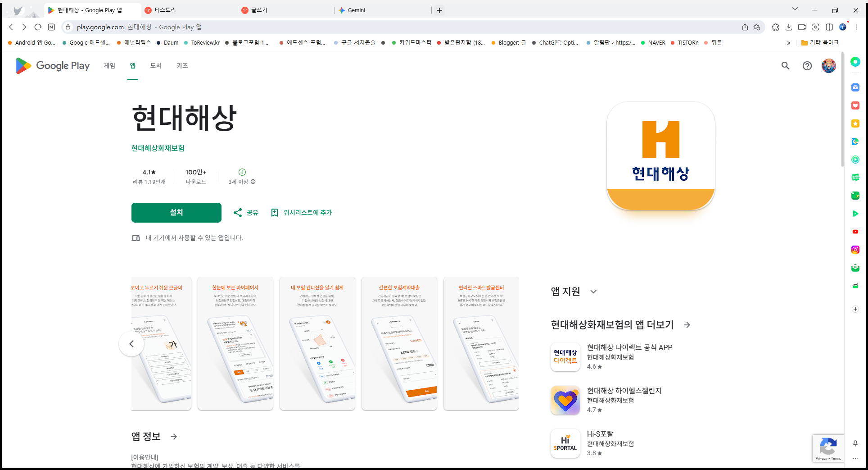Click the 설치 install button

176,212
